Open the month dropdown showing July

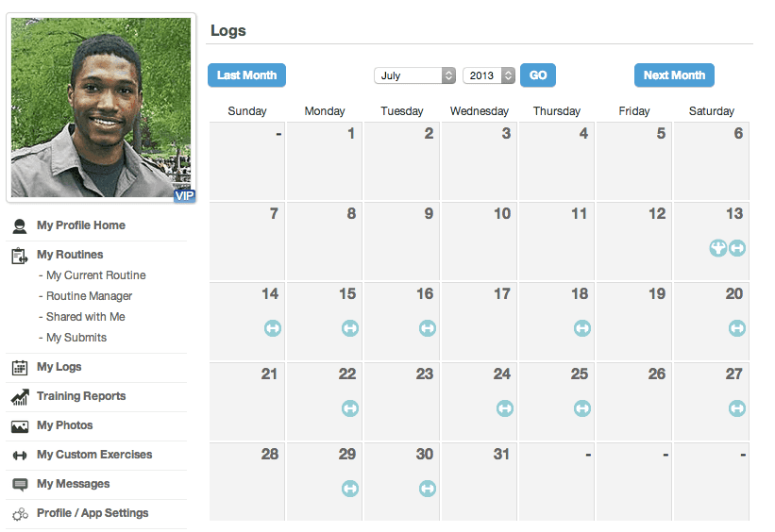click(415, 75)
